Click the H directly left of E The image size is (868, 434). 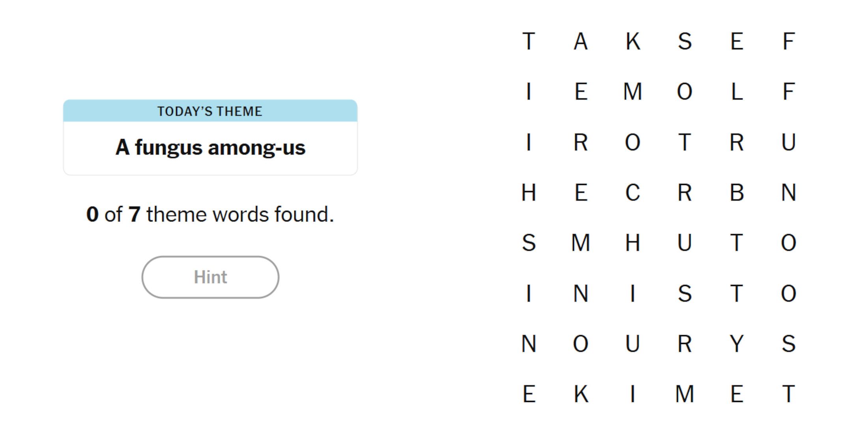pyautogui.click(x=528, y=193)
